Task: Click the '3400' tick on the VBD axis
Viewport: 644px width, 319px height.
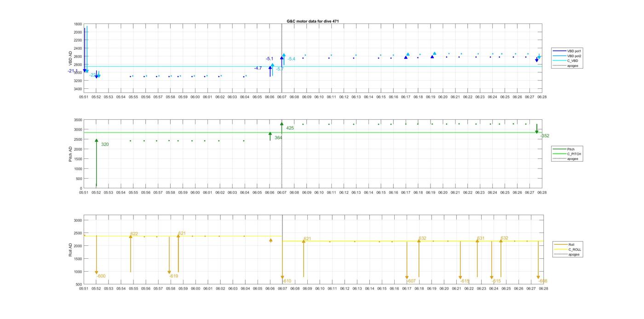Action: pyautogui.click(x=78, y=89)
